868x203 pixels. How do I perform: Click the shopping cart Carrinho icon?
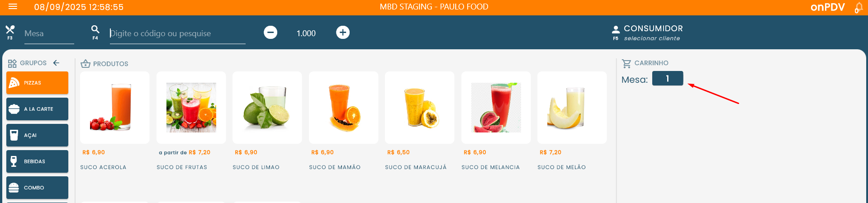tap(626, 63)
